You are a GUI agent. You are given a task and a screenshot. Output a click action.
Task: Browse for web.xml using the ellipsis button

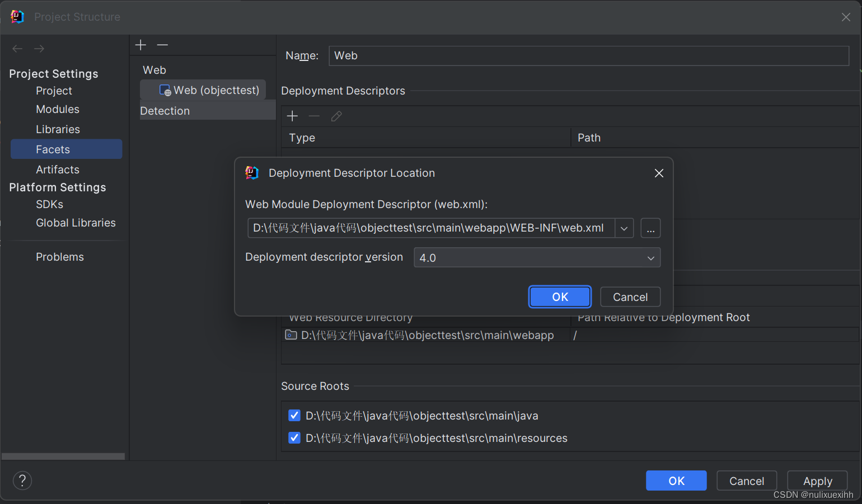[650, 228]
